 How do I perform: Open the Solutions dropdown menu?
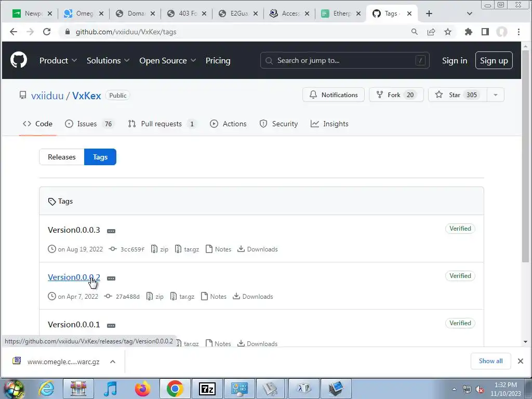point(108,60)
